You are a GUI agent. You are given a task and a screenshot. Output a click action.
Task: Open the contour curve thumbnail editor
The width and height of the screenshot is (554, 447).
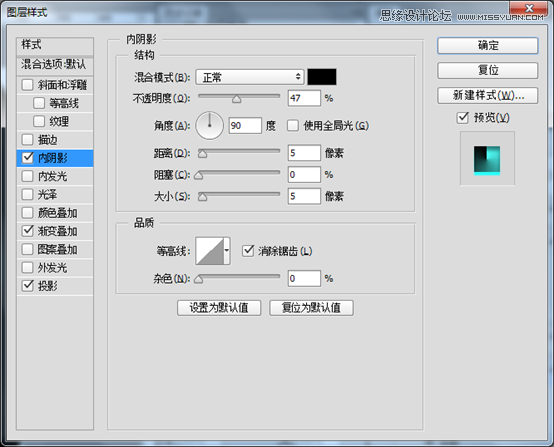210,251
